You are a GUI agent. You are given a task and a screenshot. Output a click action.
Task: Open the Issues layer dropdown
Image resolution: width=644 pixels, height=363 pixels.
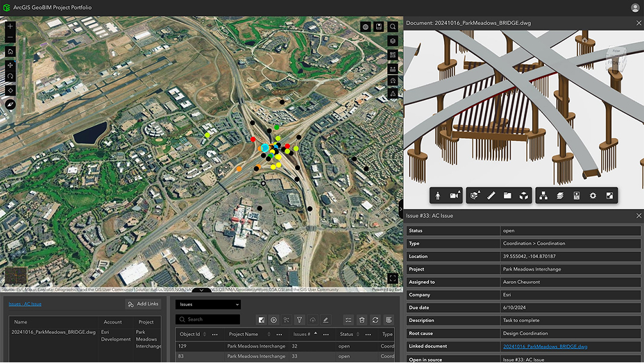tap(208, 304)
